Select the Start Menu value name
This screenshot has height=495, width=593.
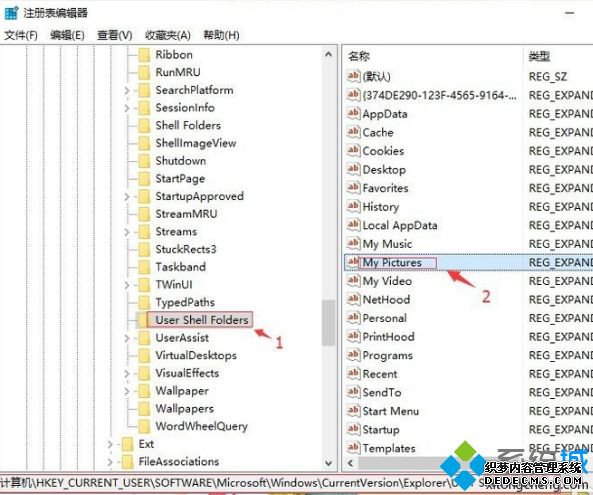(x=391, y=411)
